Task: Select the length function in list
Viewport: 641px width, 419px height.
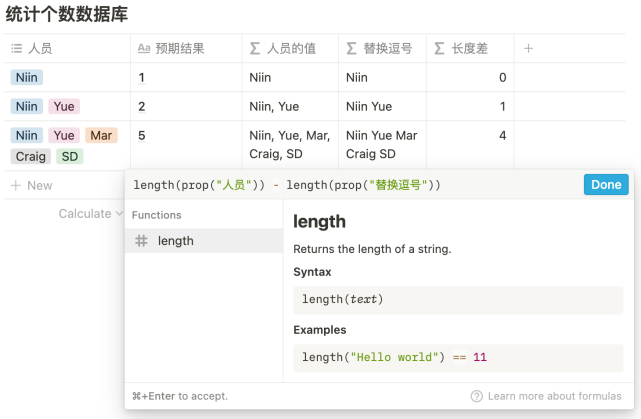Action: coord(204,241)
